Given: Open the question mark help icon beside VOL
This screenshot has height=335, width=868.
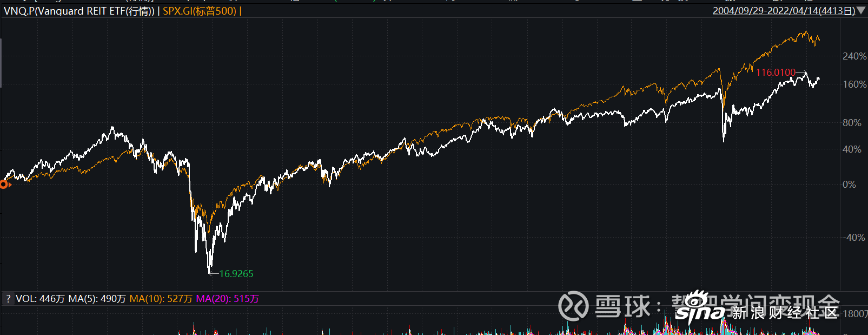Looking at the screenshot, I should tap(8, 299).
